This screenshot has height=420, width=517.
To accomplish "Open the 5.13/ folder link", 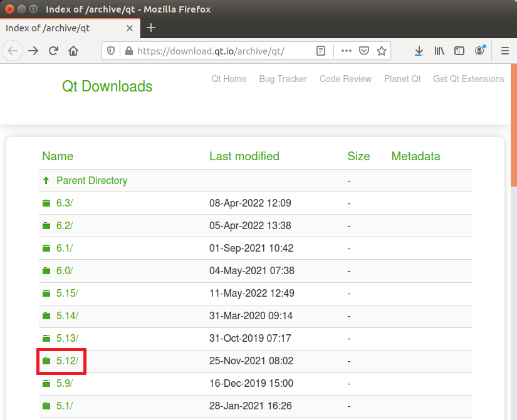I will pyautogui.click(x=67, y=338).
